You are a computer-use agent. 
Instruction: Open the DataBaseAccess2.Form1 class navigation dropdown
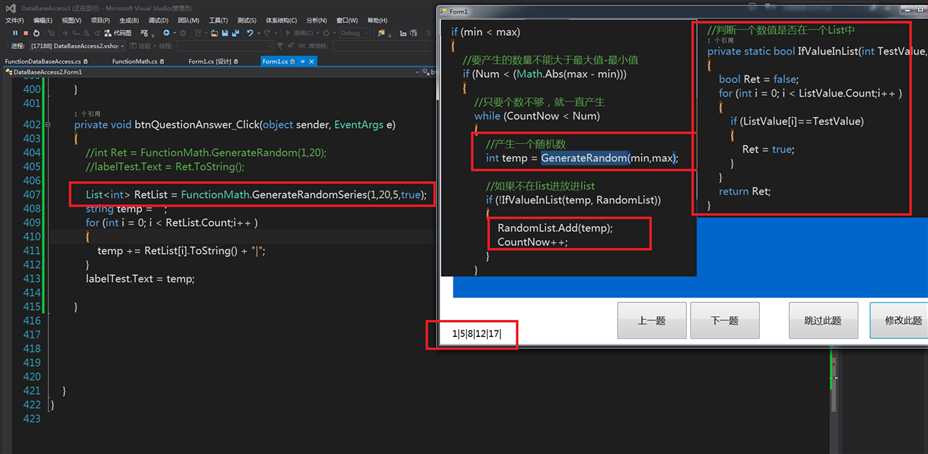tap(213, 72)
